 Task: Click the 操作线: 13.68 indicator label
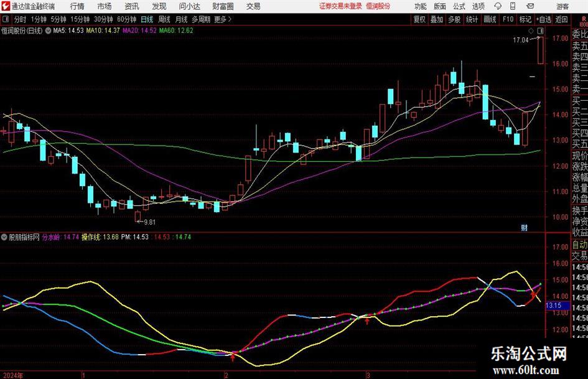pos(100,237)
